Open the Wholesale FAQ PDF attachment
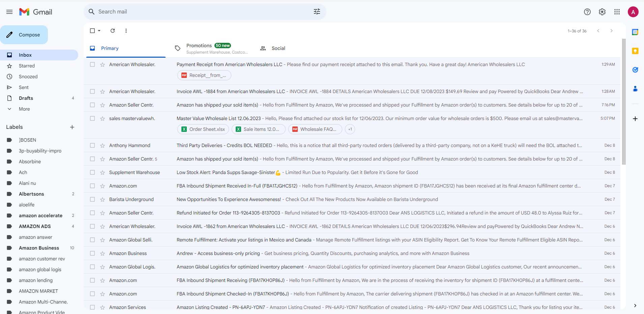The image size is (644, 314). pos(315,129)
